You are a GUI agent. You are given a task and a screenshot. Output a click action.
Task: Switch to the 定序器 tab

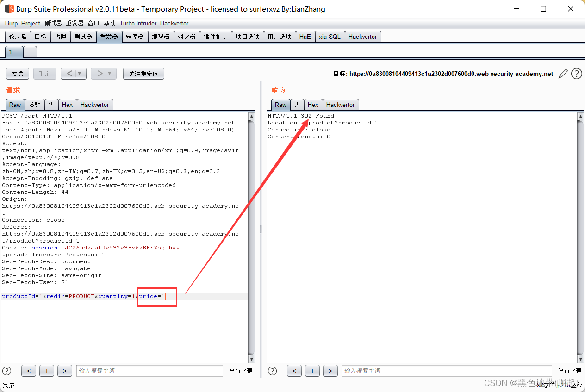coord(135,37)
